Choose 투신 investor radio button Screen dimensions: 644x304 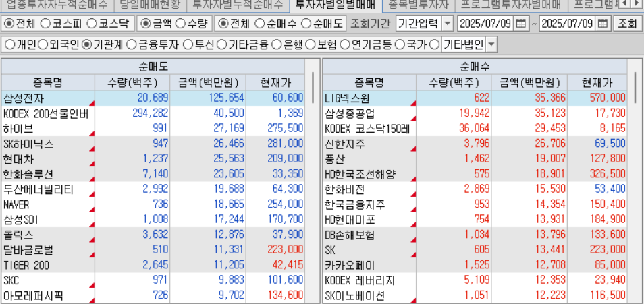click(x=187, y=44)
